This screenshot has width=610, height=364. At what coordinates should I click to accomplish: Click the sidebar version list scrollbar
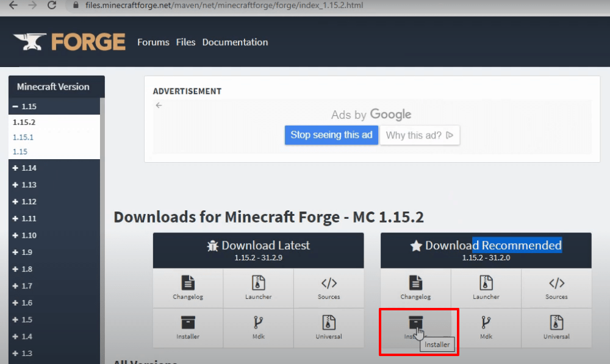click(x=102, y=230)
